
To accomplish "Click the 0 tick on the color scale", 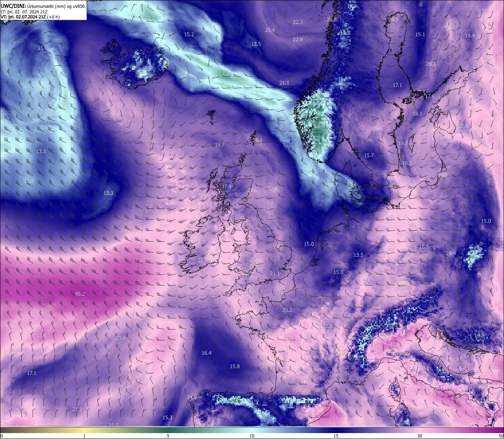I will tap(1, 436).
